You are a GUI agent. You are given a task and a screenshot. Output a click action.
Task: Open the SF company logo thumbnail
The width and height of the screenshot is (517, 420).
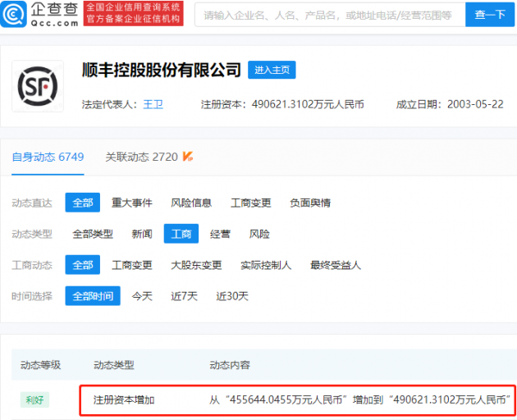38,86
